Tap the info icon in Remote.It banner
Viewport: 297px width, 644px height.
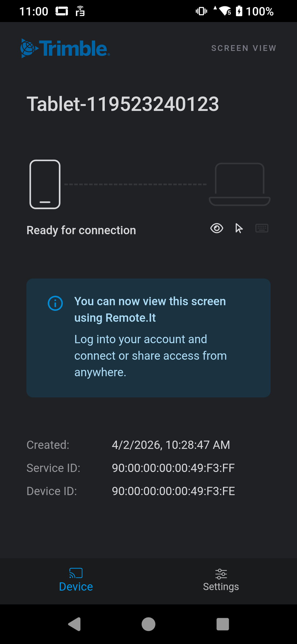click(x=55, y=303)
